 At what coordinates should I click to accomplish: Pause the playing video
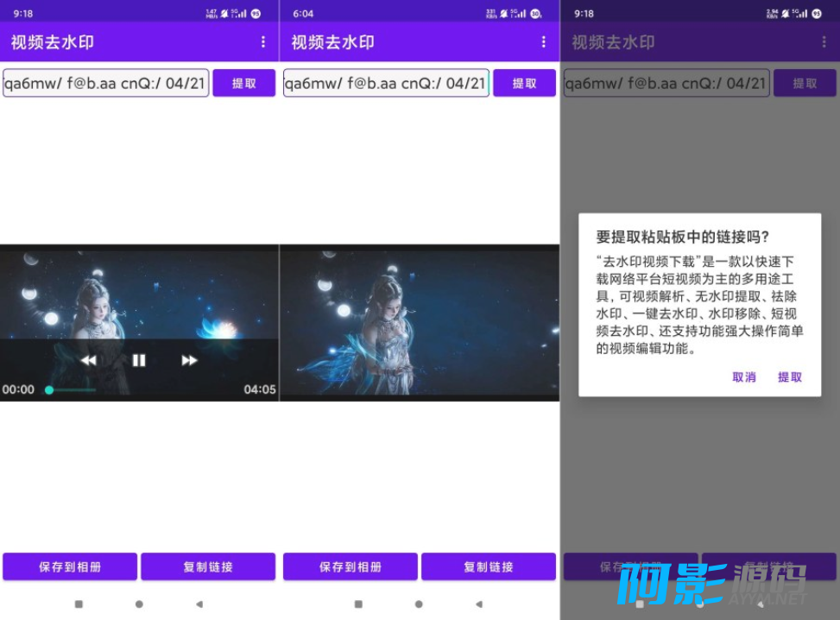[139, 360]
